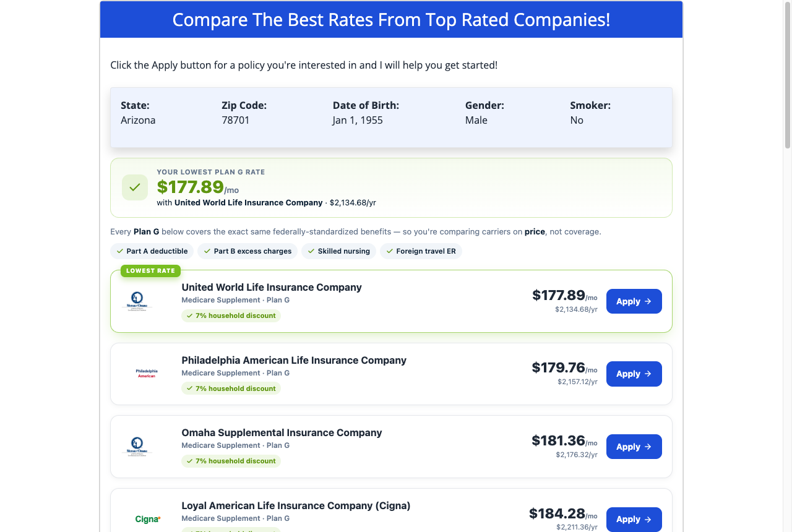This screenshot has width=792, height=532.
Task: Click the $2,157.12/yr annual price
Action: [x=577, y=382]
